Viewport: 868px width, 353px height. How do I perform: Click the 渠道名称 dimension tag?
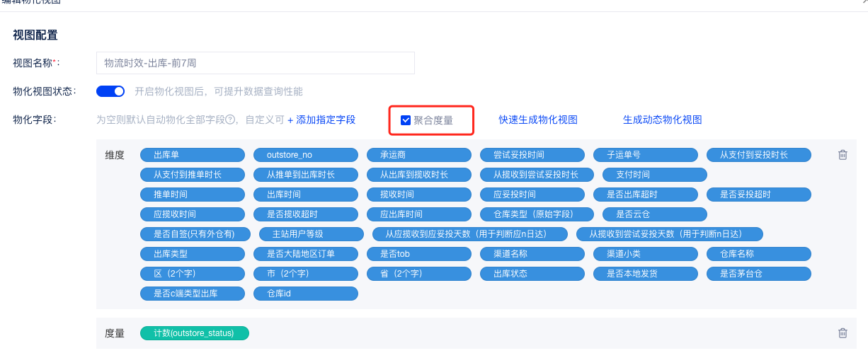(x=532, y=254)
